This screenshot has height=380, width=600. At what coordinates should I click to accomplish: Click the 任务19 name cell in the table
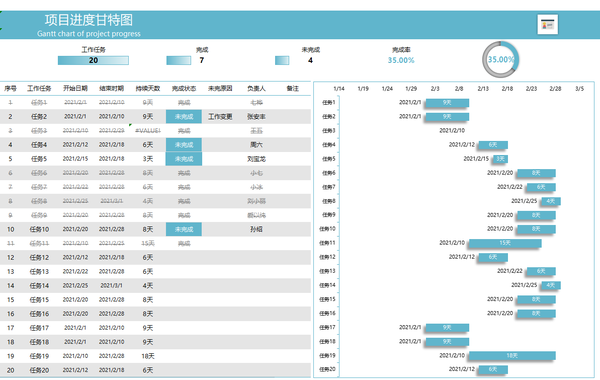[39, 356]
